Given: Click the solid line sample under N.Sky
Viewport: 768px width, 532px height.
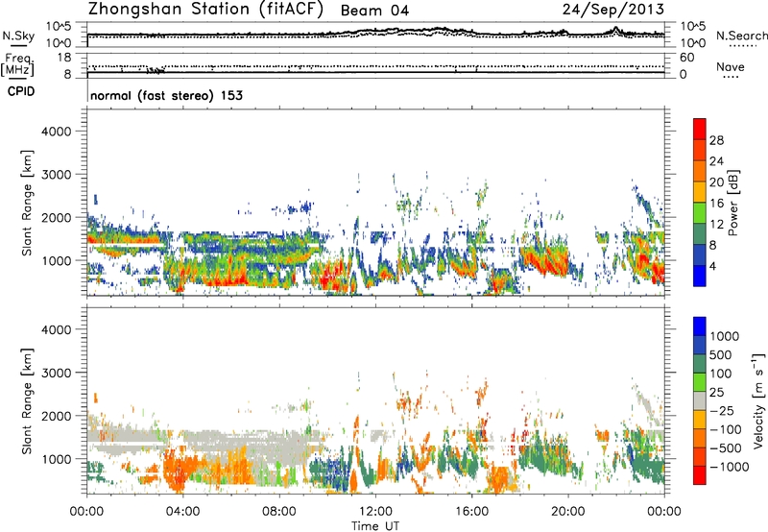Looking at the screenshot, I should point(18,45).
